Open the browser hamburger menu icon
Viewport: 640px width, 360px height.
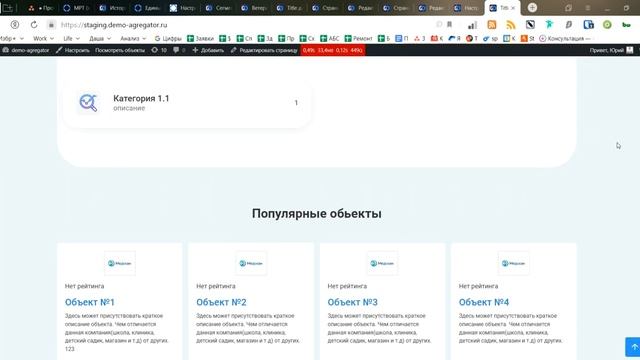[588, 8]
